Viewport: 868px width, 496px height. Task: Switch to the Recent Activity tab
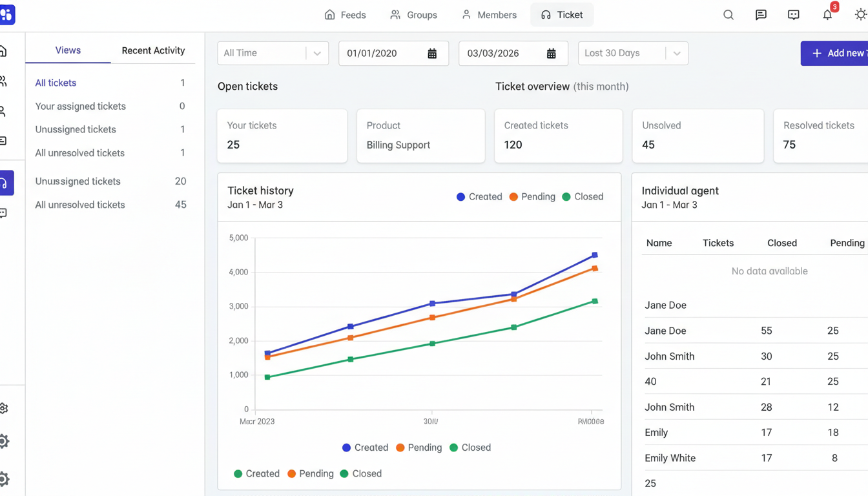[153, 50]
